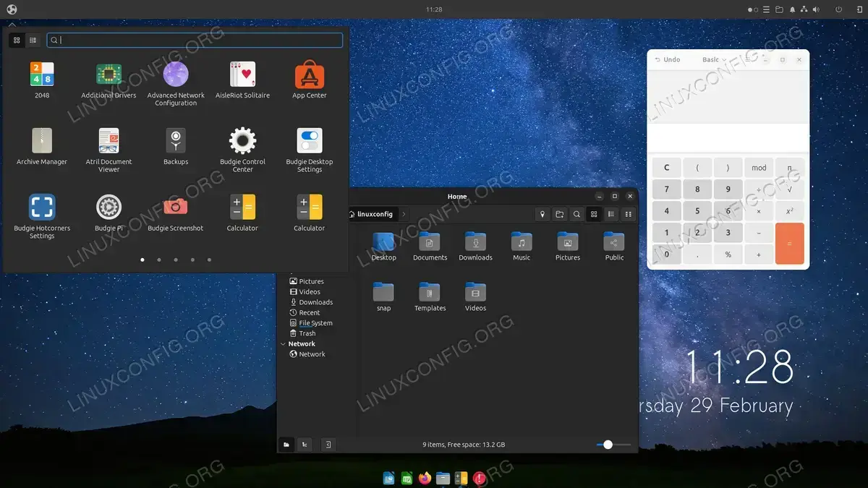Click the path bar forward chevron in Files
The image size is (868, 488).
tap(404, 214)
